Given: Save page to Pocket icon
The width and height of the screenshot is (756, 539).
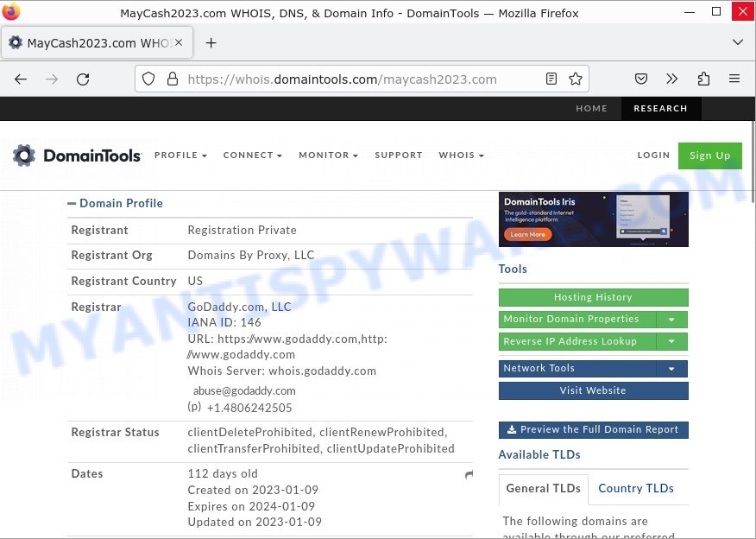Looking at the screenshot, I should 640,79.
